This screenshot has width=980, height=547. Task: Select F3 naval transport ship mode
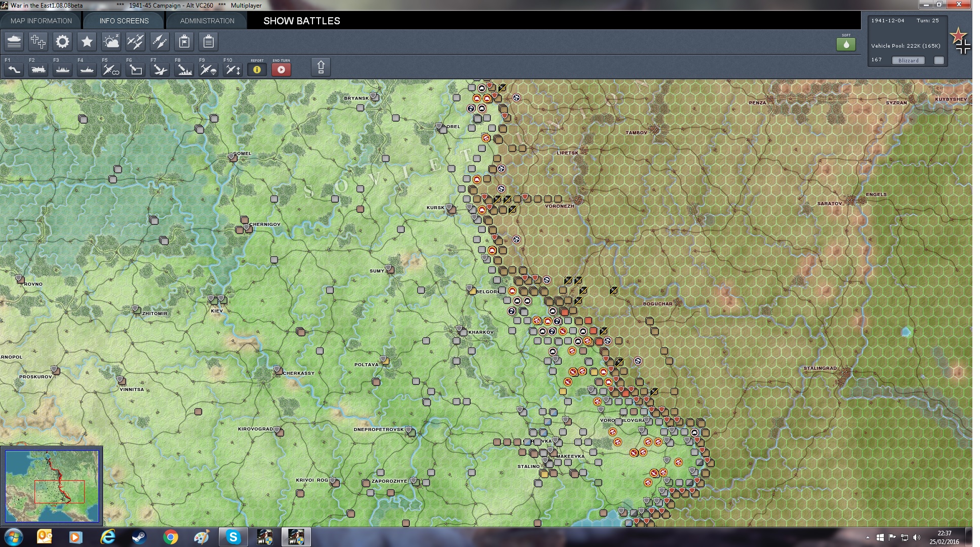click(x=62, y=69)
